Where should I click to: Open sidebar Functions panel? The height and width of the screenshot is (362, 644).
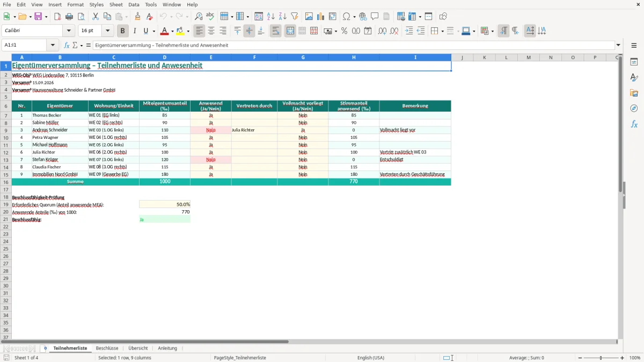tap(634, 124)
